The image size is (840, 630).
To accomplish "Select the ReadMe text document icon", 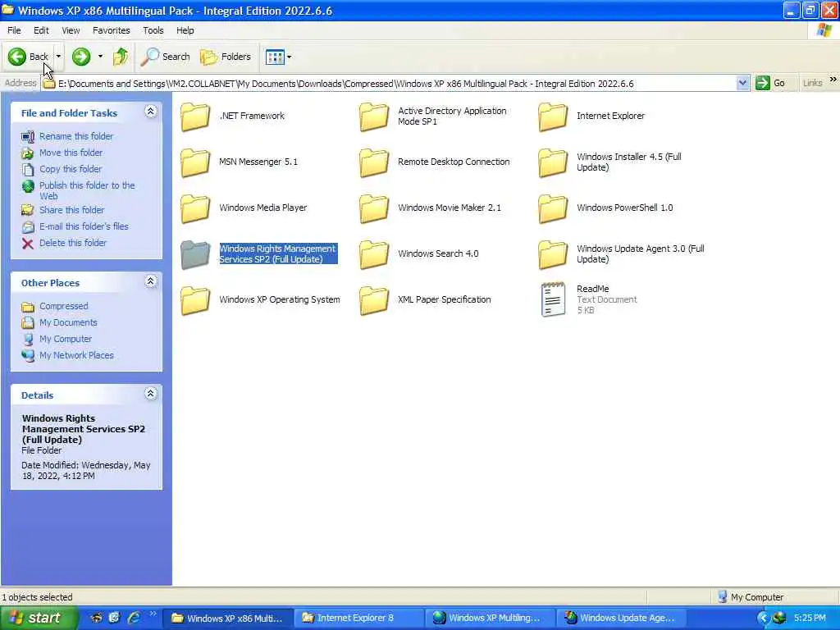I will (x=553, y=299).
